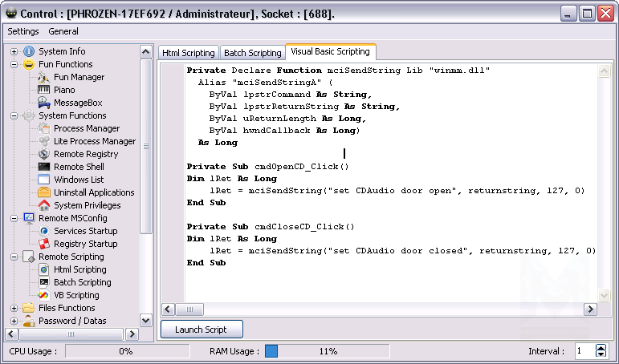Screen dimensions: 619x364
Task: Select Uninstall Applications in the tree
Action: (94, 192)
